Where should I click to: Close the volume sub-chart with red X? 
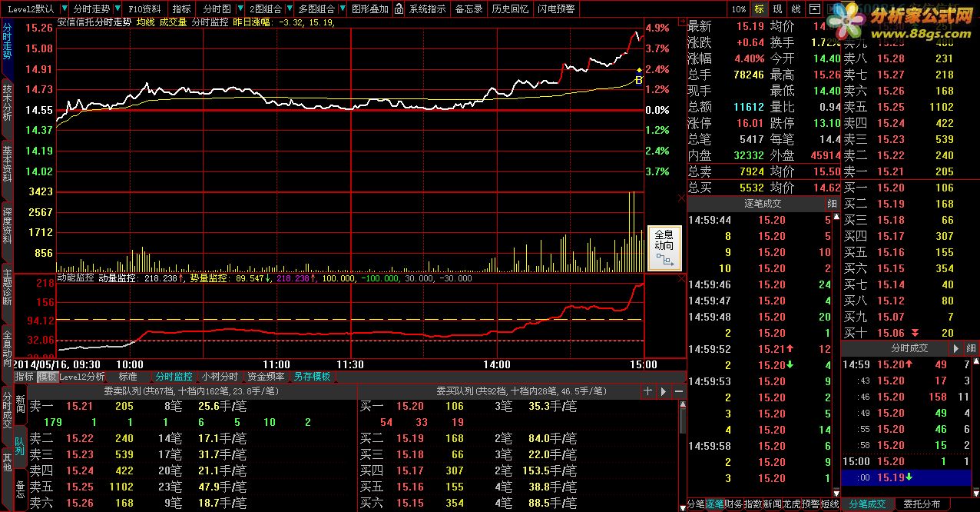681,198
